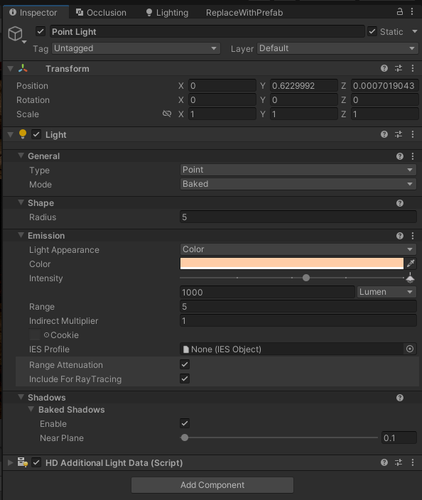Open Transform component context menu
This screenshot has height=500, width=422.
point(413,68)
